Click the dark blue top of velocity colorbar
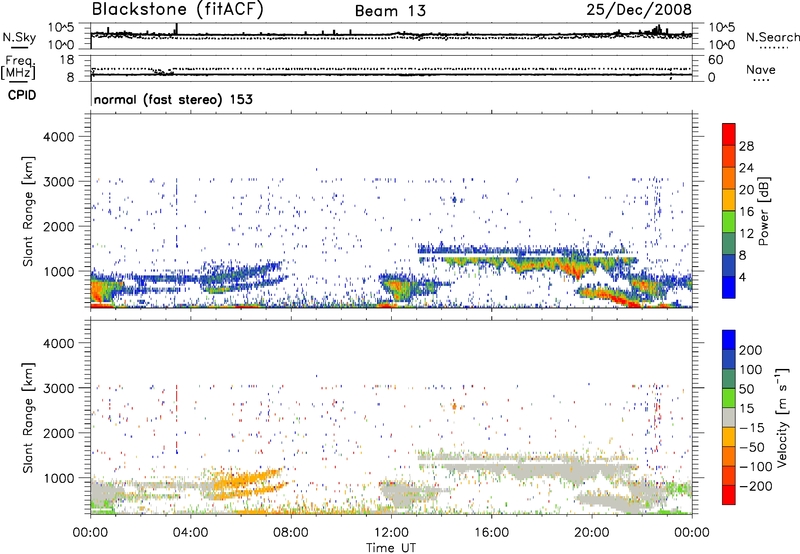The width and height of the screenshot is (800, 554). tap(729, 340)
